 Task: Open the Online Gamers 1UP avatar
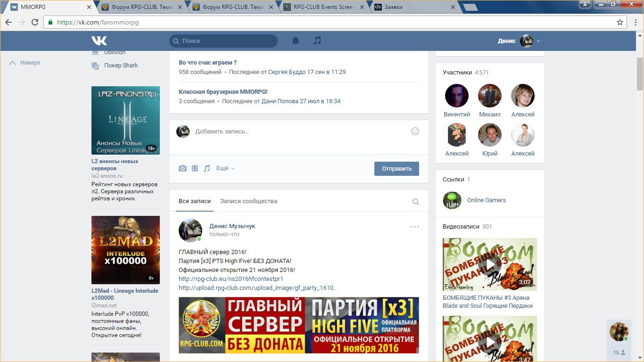[x=452, y=200]
